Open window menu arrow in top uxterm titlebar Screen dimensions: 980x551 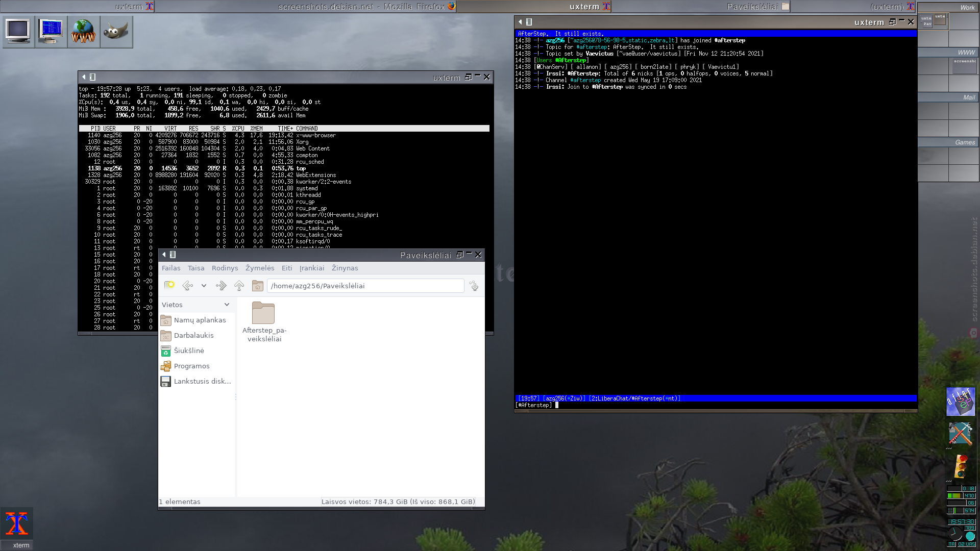click(x=84, y=77)
